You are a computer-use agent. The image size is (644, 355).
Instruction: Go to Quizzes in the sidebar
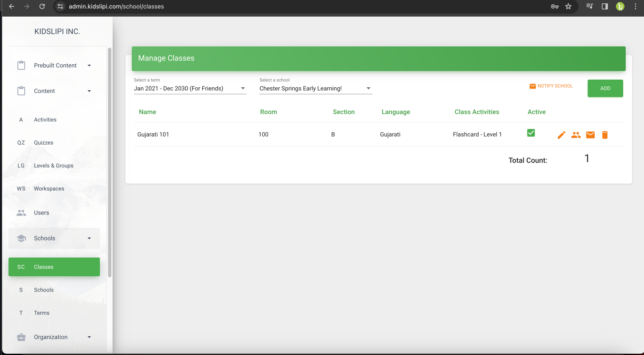(44, 143)
